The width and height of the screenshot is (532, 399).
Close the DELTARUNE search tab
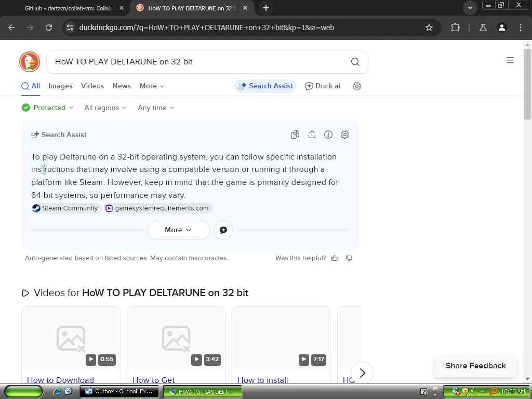(x=245, y=8)
